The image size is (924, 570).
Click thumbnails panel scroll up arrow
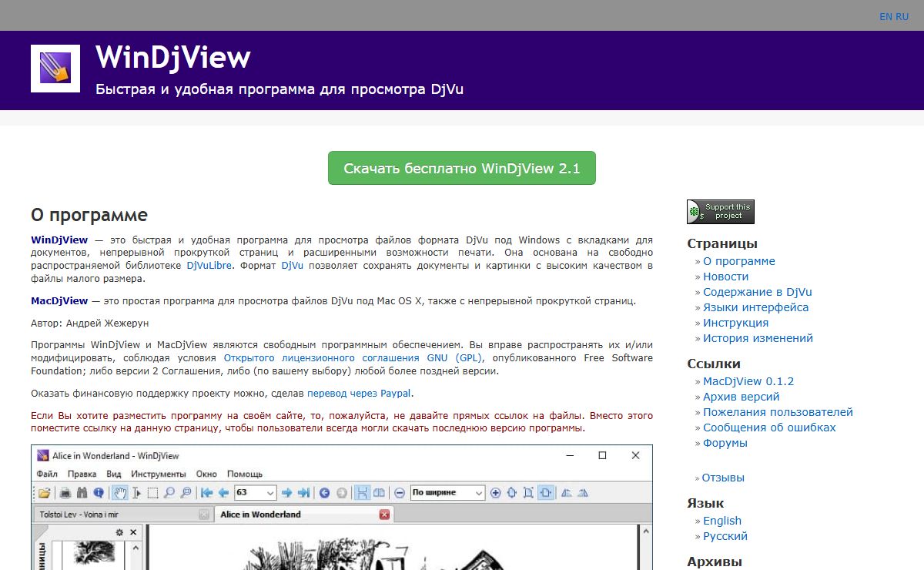pyautogui.click(x=136, y=548)
